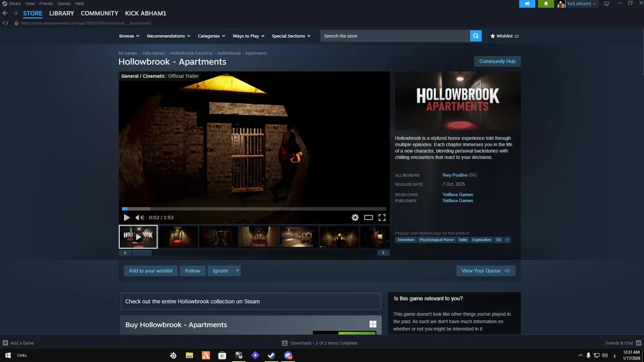
Task: Click the store search magnifier button
Action: pos(476,36)
